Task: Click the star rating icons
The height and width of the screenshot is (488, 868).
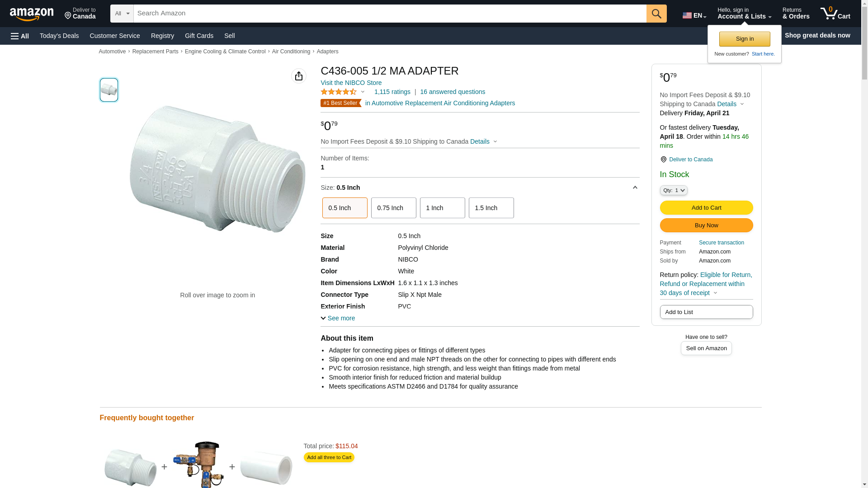Action: (x=339, y=92)
